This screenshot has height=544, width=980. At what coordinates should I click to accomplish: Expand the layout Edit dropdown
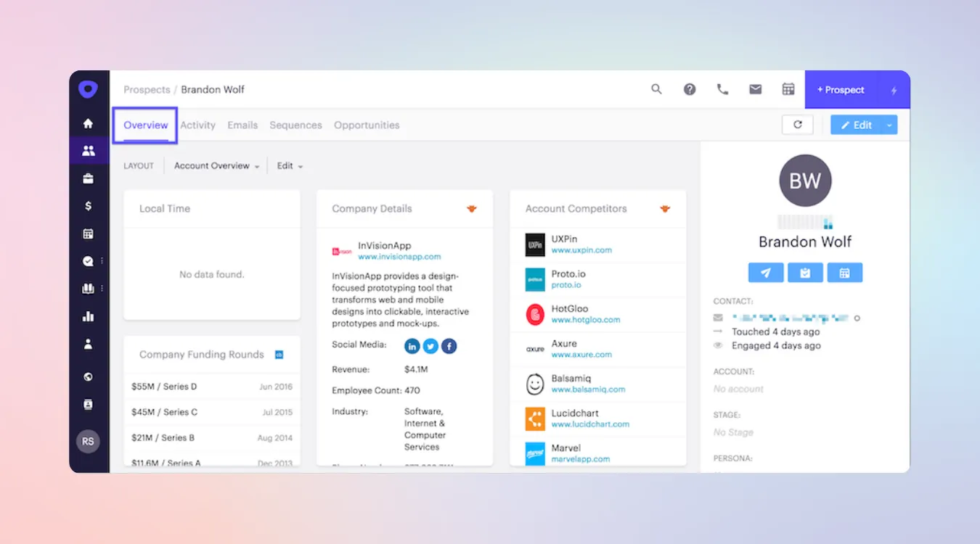click(x=290, y=166)
